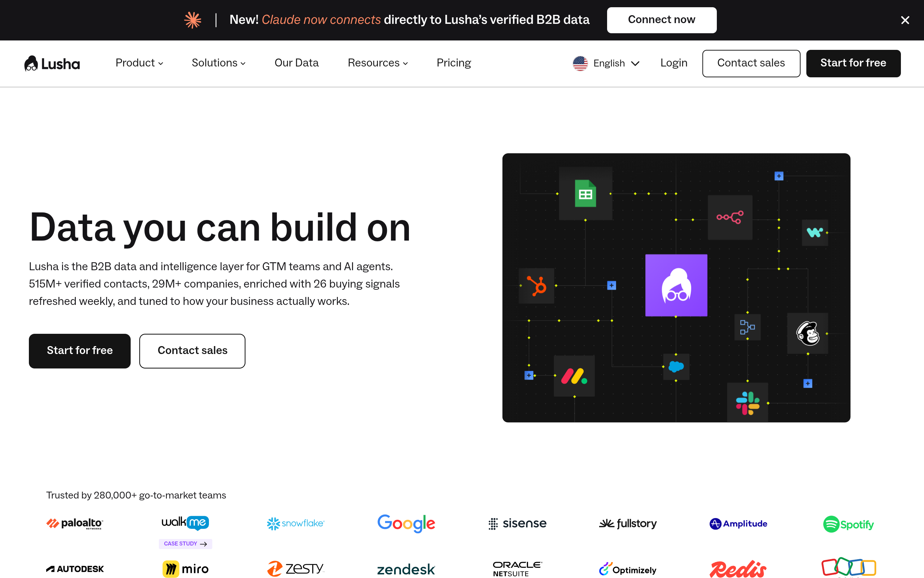Click the pink workflow nodes icon
The image size is (924, 578).
[x=730, y=217]
